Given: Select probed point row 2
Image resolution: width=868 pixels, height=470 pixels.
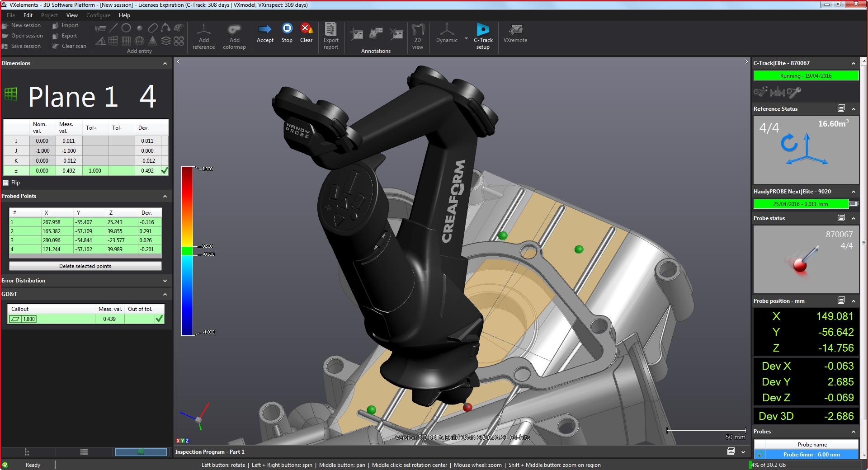Looking at the screenshot, I should (85, 231).
